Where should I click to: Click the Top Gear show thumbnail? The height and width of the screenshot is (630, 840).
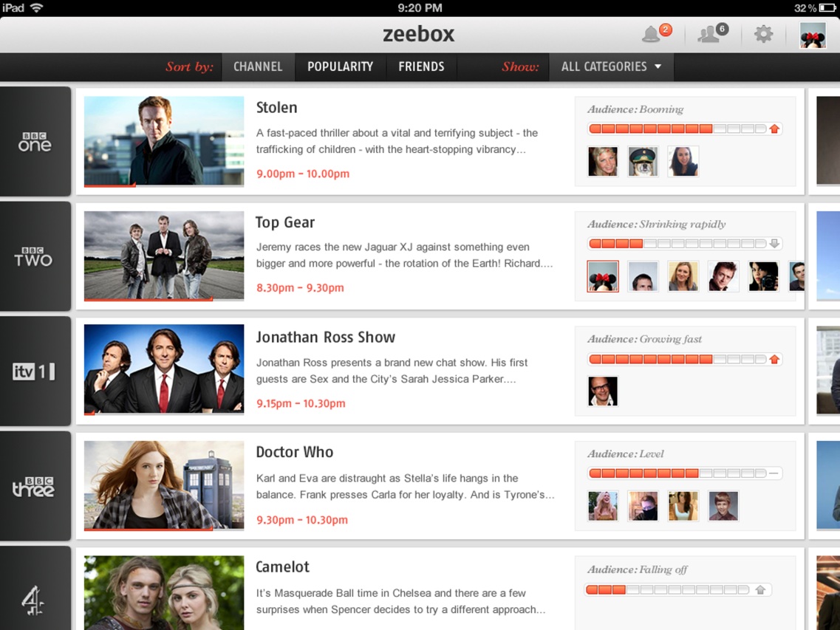(x=164, y=256)
